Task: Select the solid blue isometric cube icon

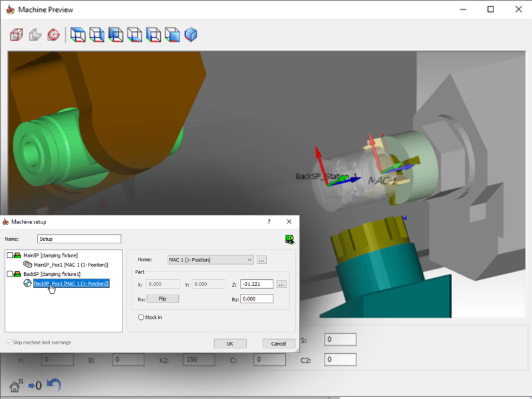Action: [191, 35]
